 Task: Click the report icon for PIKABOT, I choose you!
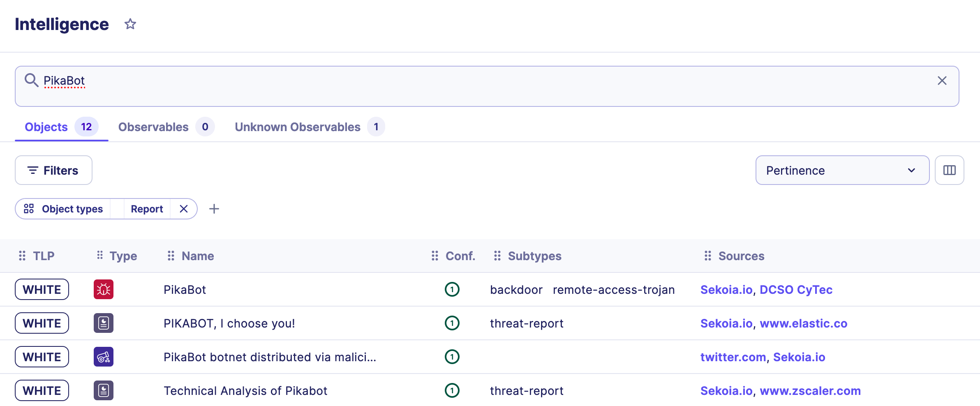(x=104, y=323)
